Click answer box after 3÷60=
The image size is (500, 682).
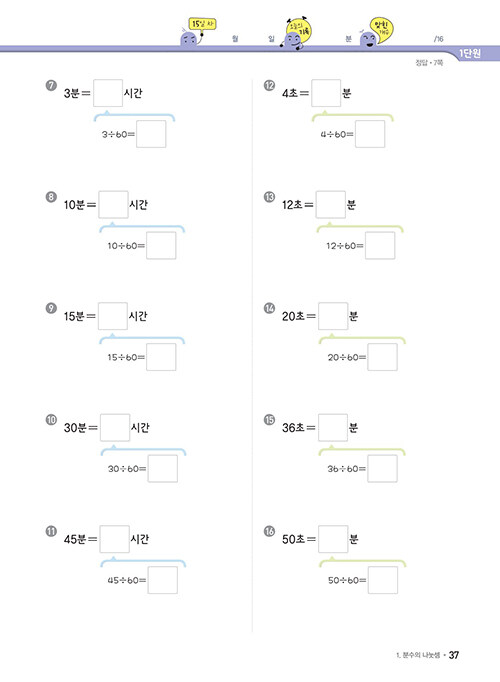[151, 134]
